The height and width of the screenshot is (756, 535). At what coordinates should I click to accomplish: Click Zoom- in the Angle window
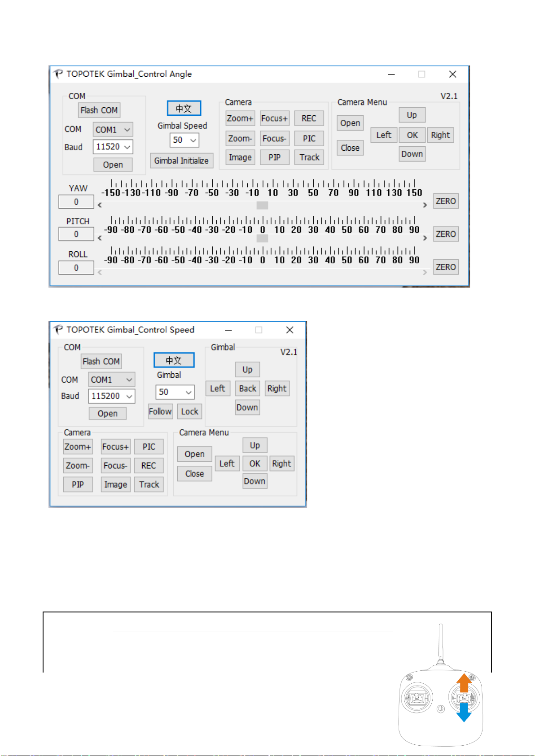(x=240, y=139)
